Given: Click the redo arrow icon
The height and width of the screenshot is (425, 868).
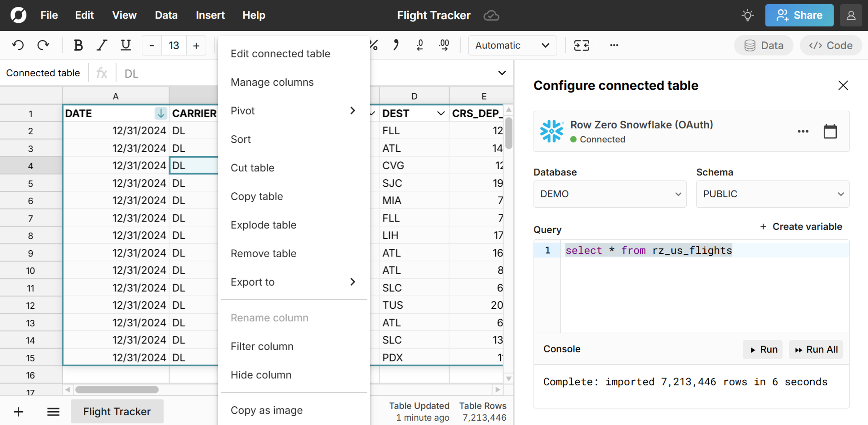Looking at the screenshot, I should point(43,45).
